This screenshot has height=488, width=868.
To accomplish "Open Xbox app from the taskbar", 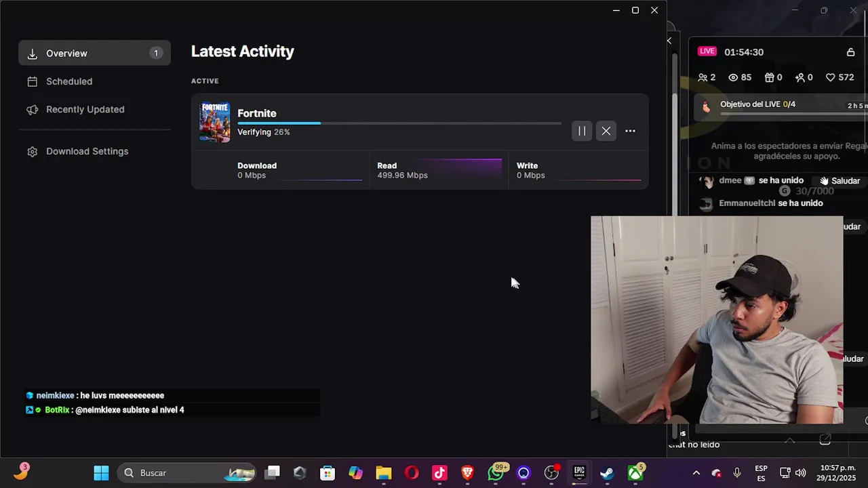I will click(635, 473).
